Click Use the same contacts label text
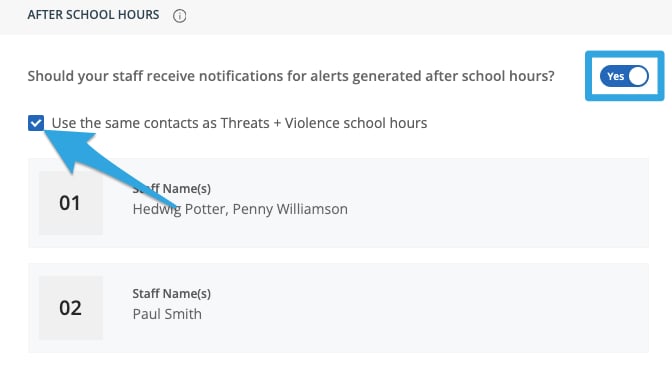672x375 pixels. pos(239,123)
